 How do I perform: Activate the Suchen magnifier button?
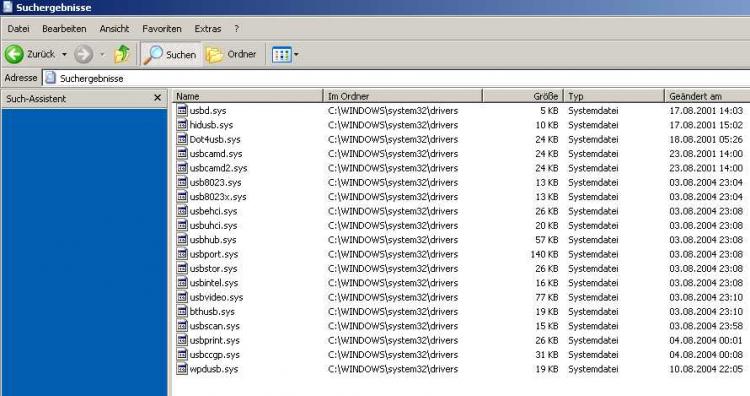(x=171, y=55)
